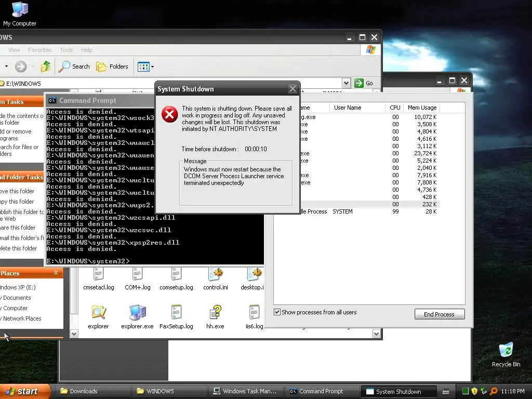532x399 pixels.
Task: Select the hh.exe file
Action: pos(215,317)
